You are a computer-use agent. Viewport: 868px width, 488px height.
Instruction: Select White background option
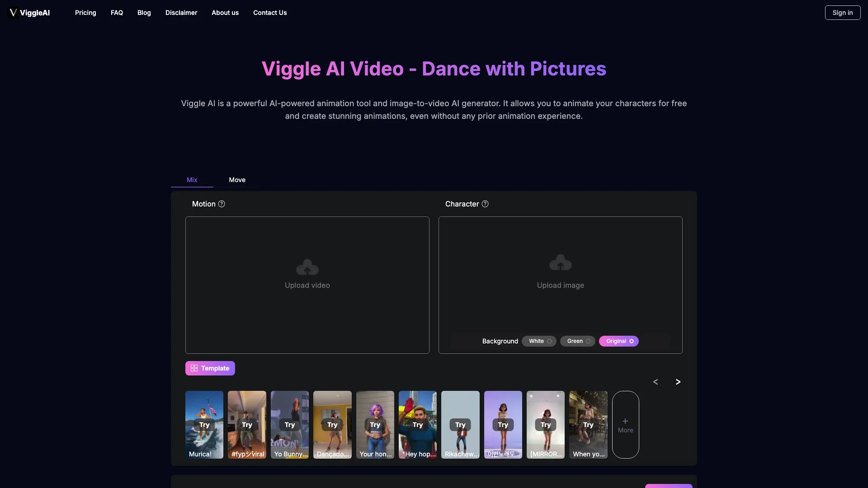pyautogui.click(x=539, y=341)
